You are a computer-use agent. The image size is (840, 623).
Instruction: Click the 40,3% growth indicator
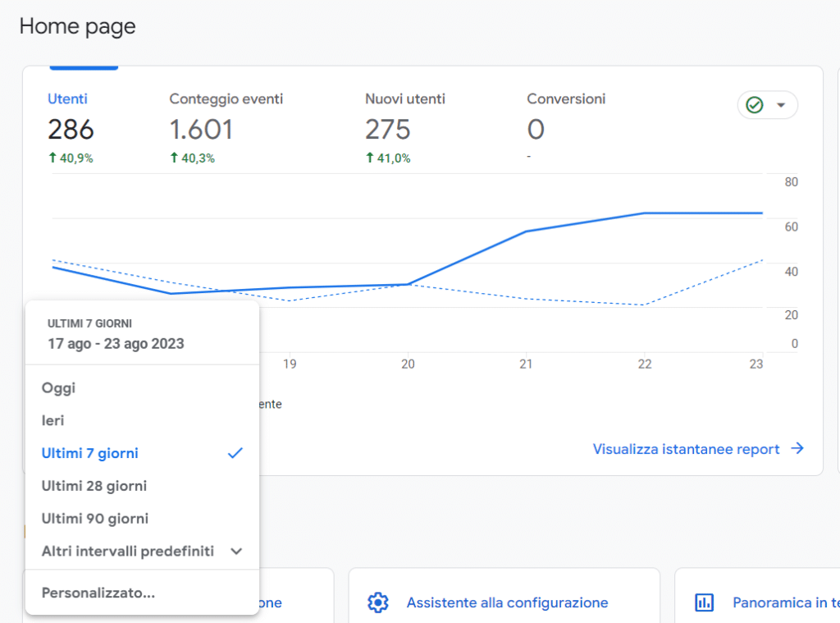[192, 158]
